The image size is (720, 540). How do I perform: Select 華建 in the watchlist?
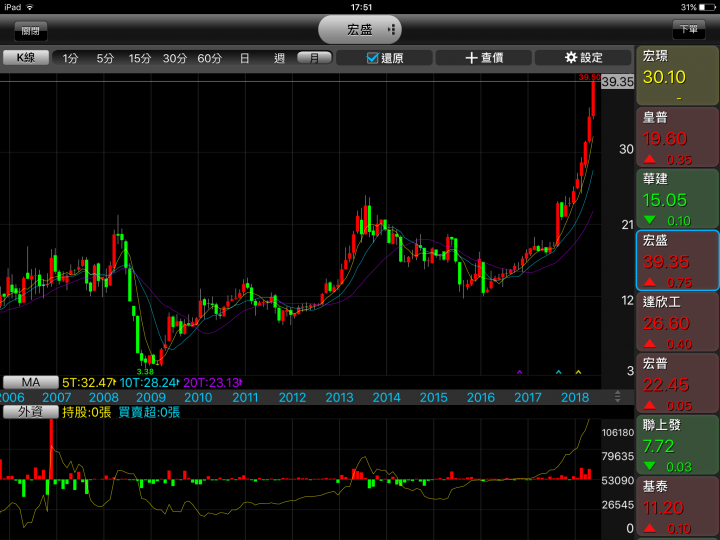(678, 199)
